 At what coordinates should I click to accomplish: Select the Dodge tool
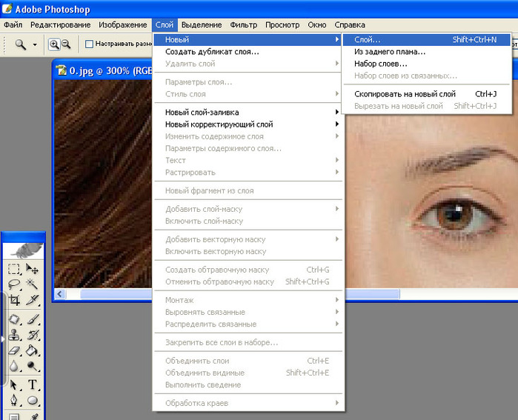[33, 366]
